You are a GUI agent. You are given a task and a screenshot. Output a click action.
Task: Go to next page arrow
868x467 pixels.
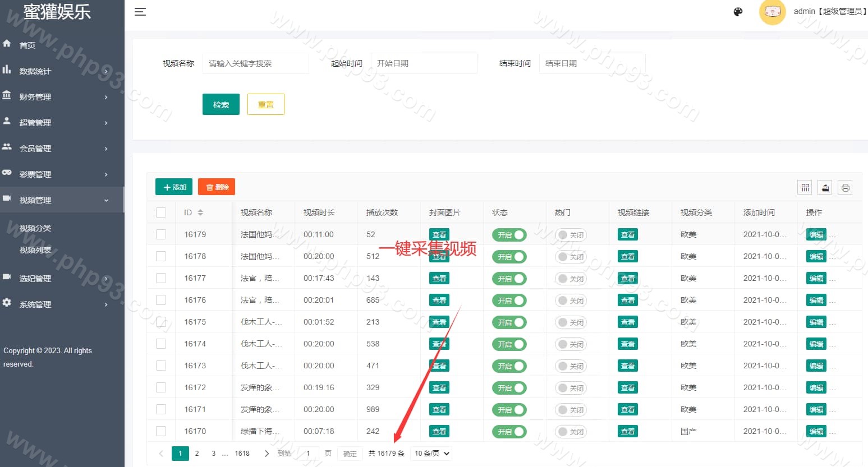267,454
